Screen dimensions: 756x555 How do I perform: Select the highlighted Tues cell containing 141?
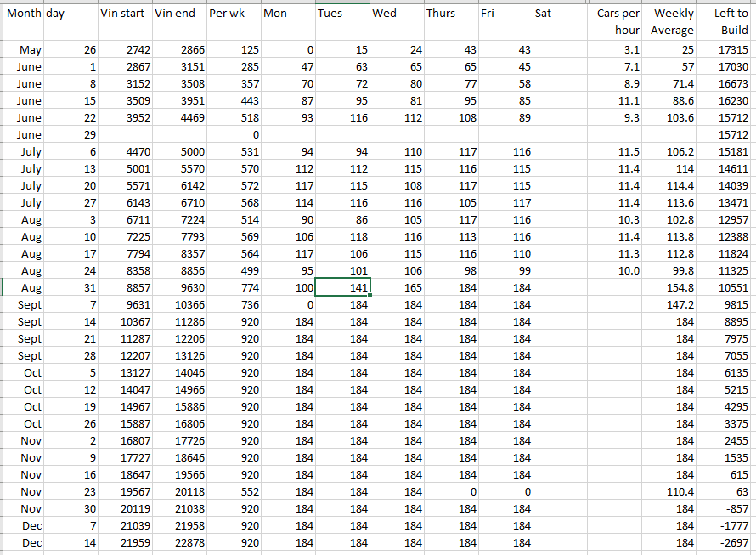[342, 287]
